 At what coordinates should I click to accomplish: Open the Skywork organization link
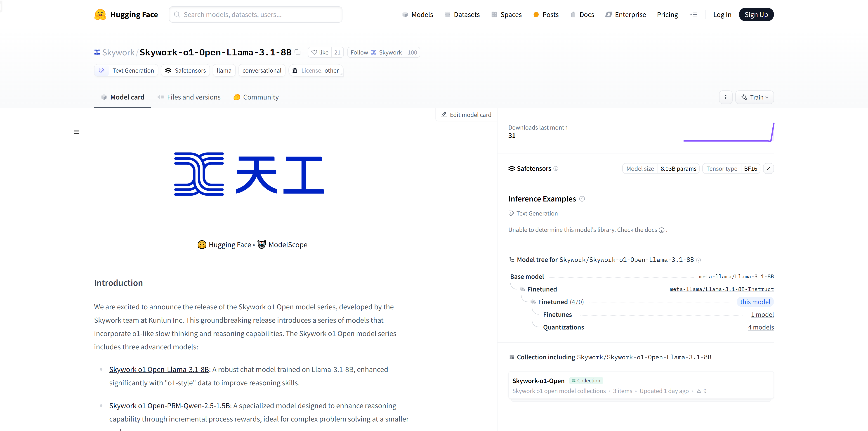tap(118, 52)
